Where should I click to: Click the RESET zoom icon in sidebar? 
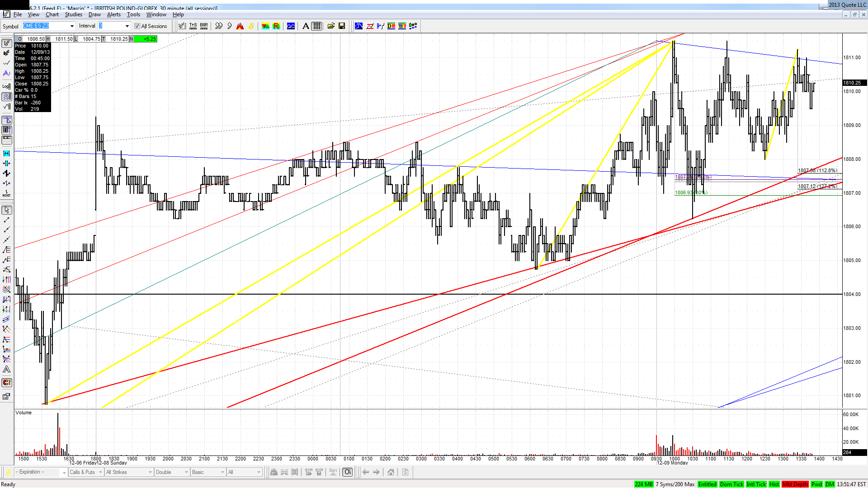7,193
